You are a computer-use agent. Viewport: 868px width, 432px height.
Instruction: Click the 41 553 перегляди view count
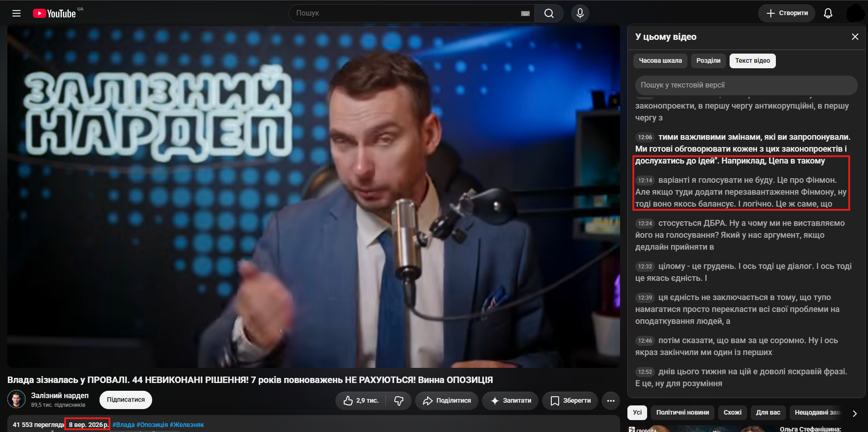(x=38, y=425)
